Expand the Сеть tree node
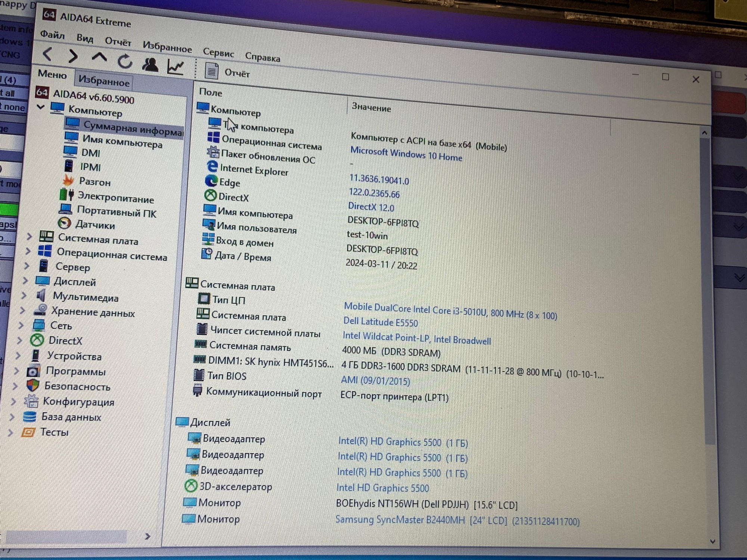Viewport: 747px width, 560px height. [x=21, y=325]
